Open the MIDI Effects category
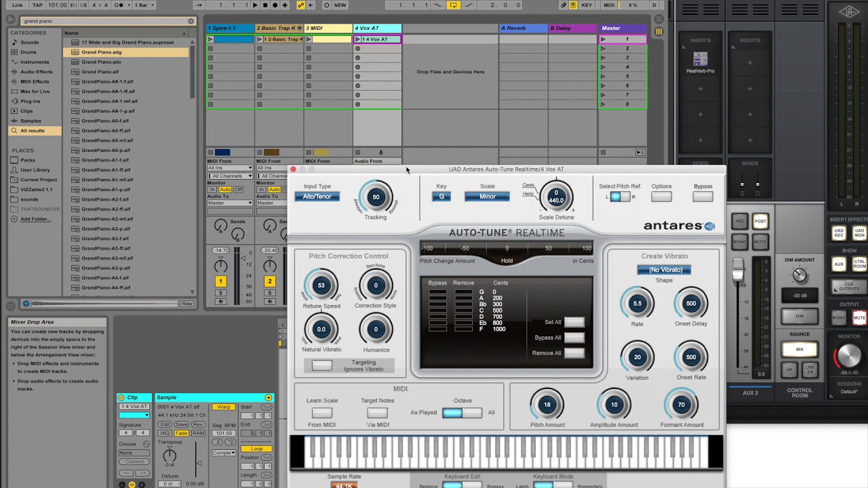The height and width of the screenshot is (488, 868). (35, 81)
